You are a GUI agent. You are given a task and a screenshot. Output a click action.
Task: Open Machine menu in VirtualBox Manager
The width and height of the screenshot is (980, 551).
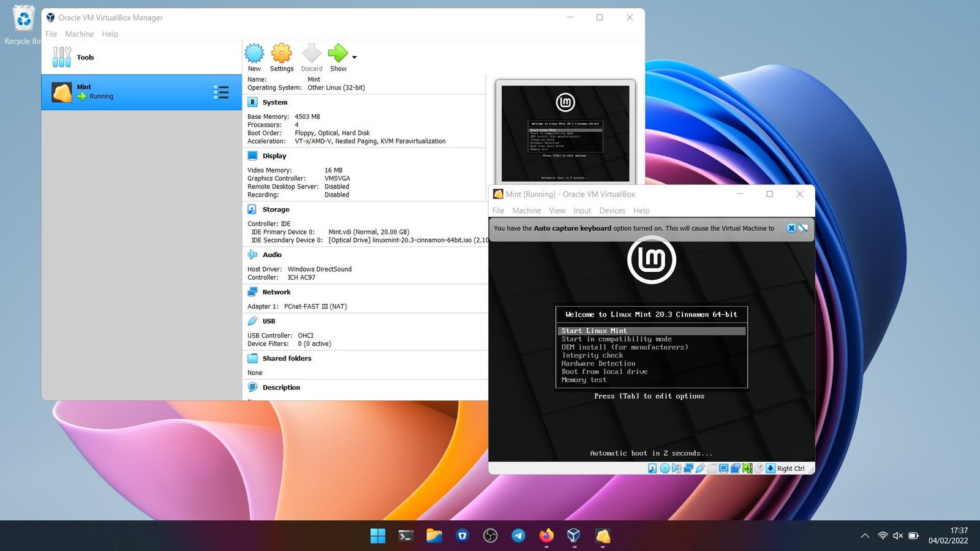[x=80, y=34]
